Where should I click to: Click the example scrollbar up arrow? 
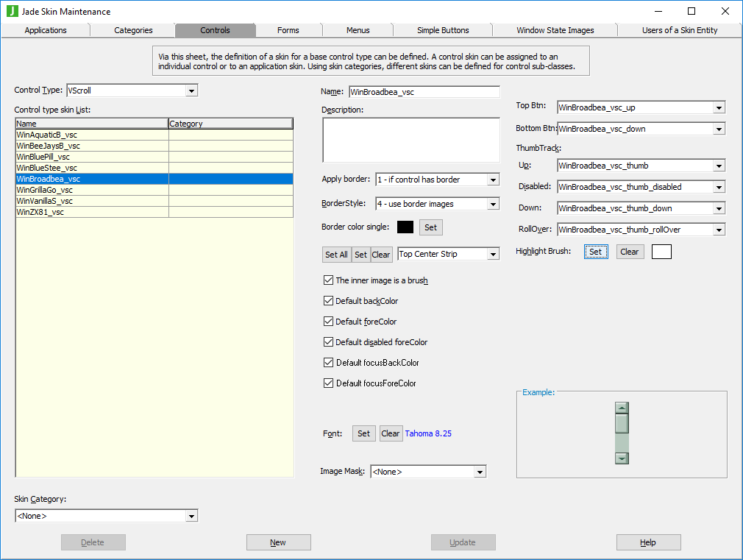[622, 408]
